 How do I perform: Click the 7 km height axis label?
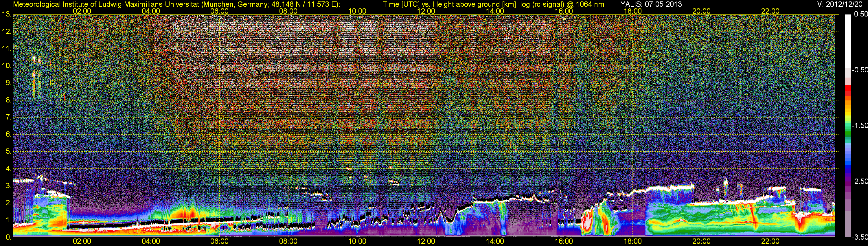[8, 117]
